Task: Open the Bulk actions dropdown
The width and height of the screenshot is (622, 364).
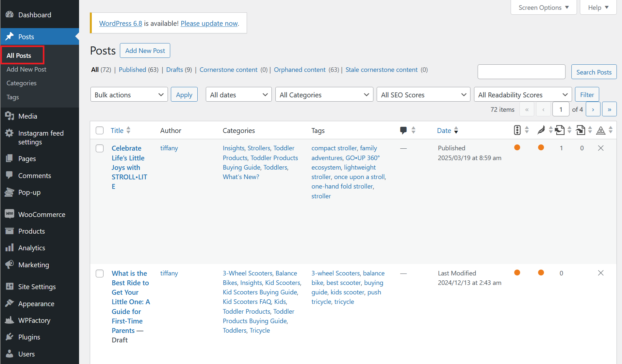Action: click(129, 95)
